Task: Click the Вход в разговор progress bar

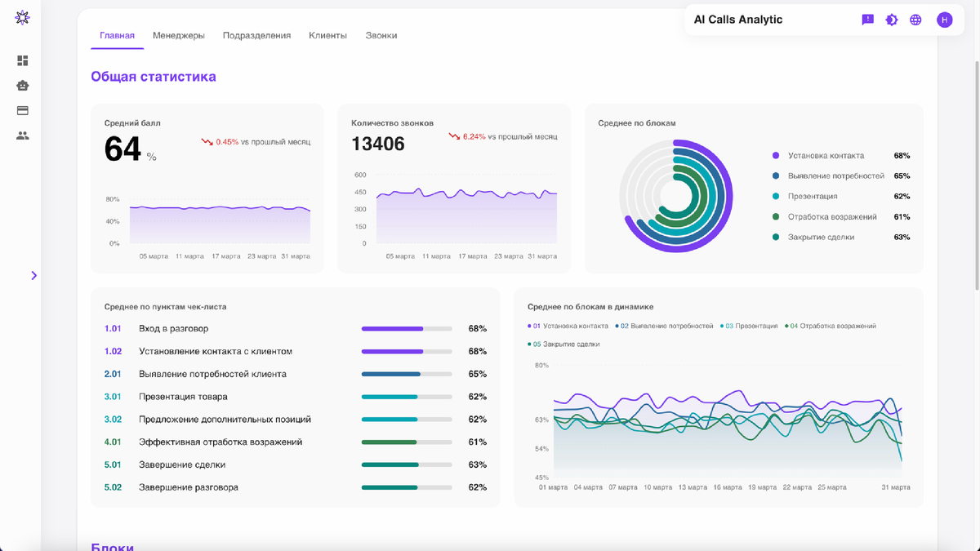Action: click(407, 329)
